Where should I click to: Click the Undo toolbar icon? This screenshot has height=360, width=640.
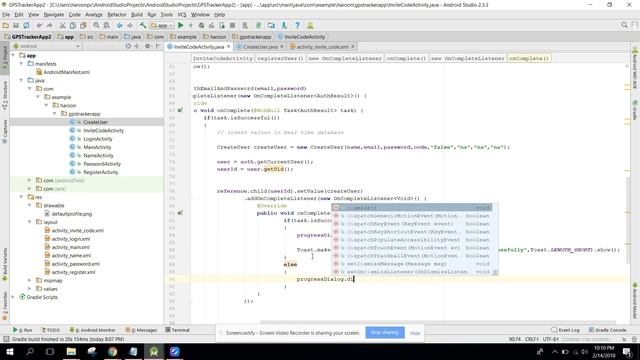pos(40,25)
